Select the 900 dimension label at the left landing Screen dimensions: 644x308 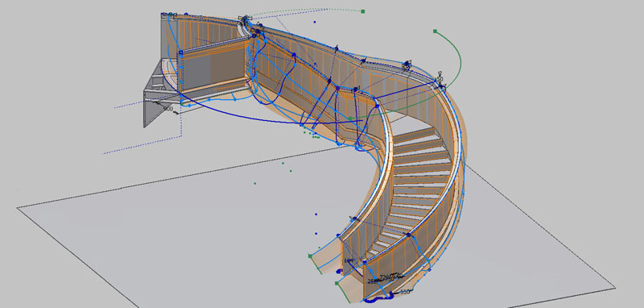167,109
